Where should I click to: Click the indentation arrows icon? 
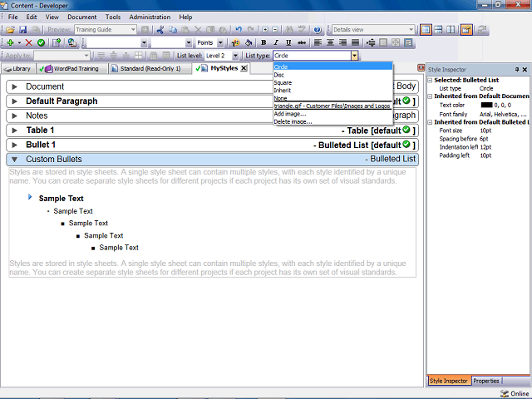pos(371,42)
